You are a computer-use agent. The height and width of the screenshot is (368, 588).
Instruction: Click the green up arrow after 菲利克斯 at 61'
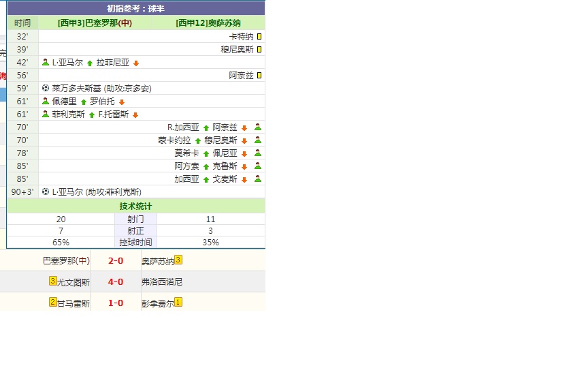click(92, 115)
